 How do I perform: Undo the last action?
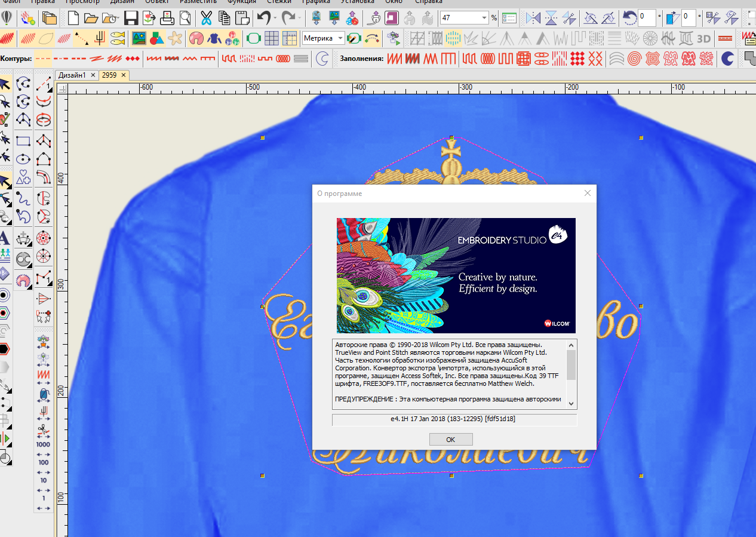(x=263, y=18)
